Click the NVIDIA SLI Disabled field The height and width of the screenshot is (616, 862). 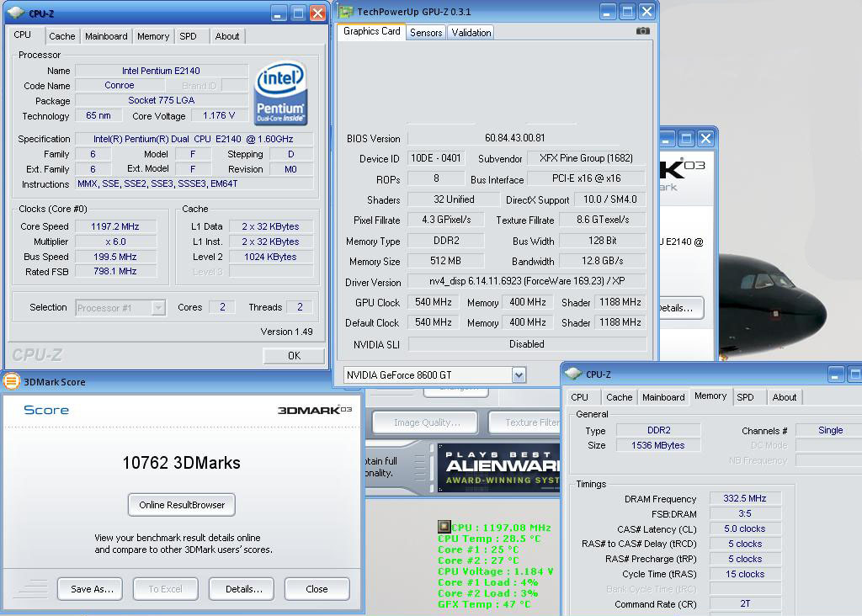pyautogui.click(x=526, y=344)
